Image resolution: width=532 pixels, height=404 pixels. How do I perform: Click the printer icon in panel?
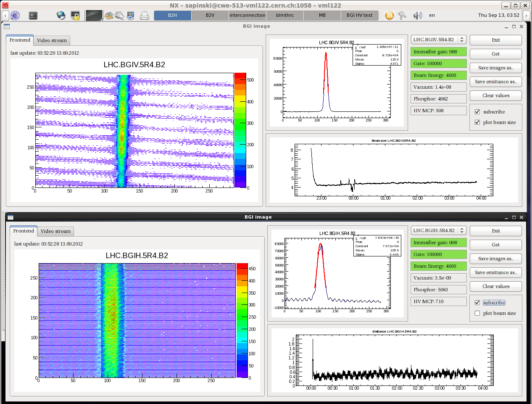[145, 16]
